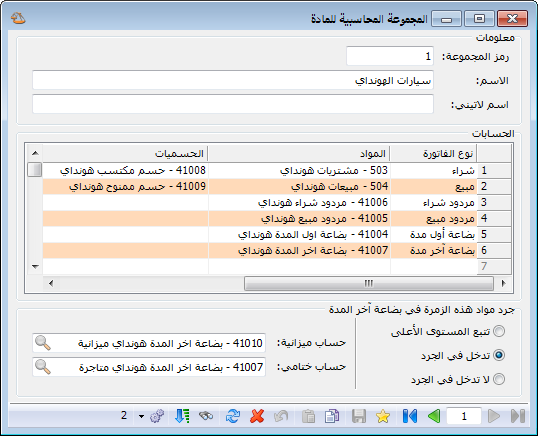The image size is (539, 437).
Task: Click the 'حساب ميزانية' account field
Action: coord(149,343)
